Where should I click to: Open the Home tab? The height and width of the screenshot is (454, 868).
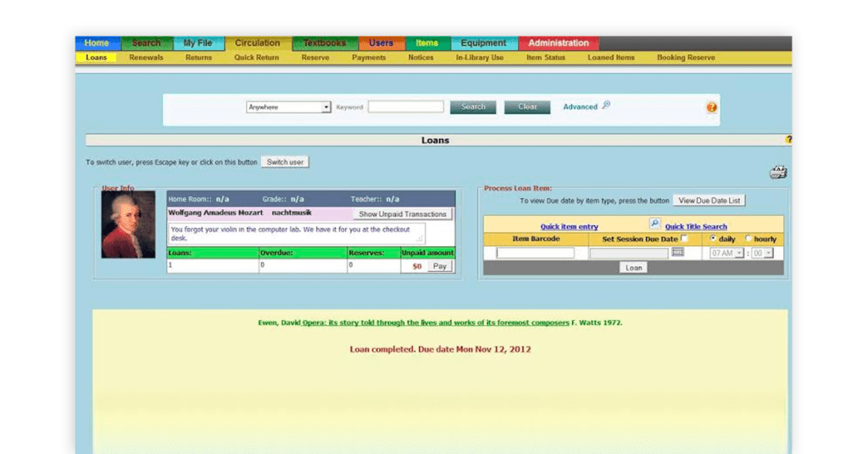point(97,43)
